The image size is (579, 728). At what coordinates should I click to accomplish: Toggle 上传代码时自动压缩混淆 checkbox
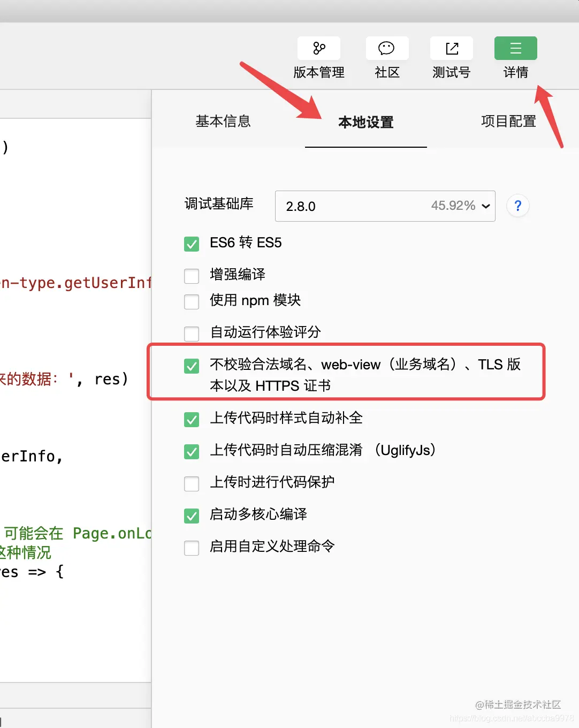[x=192, y=451]
